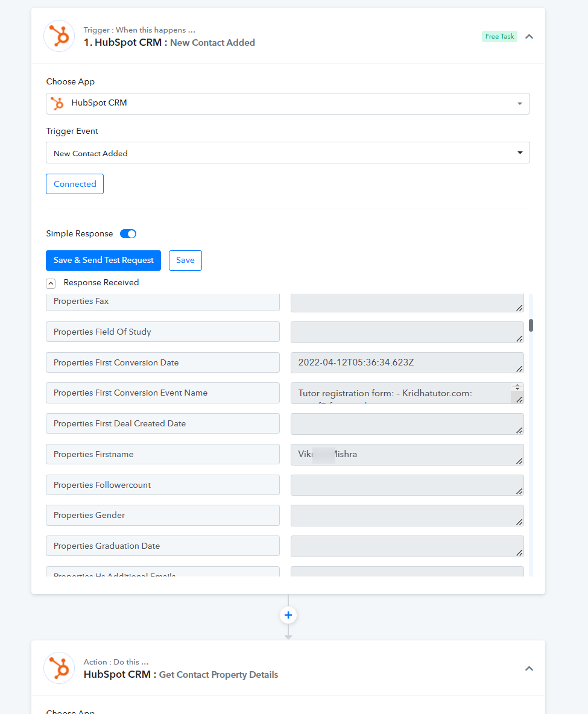
Task: Click the empty Properties Gender value box
Action: [x=407, y=516]
